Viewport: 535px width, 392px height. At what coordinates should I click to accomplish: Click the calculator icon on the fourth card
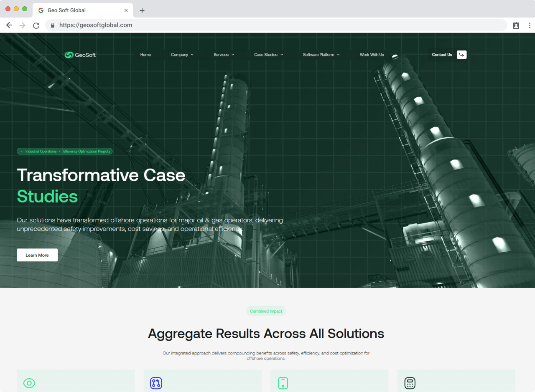point(410,383)
